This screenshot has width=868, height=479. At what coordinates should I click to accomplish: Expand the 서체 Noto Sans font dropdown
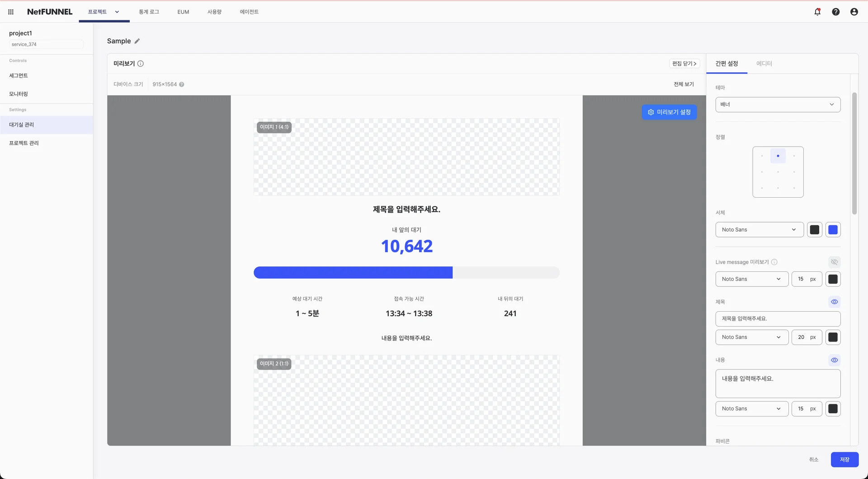click(x=759, y=230)
